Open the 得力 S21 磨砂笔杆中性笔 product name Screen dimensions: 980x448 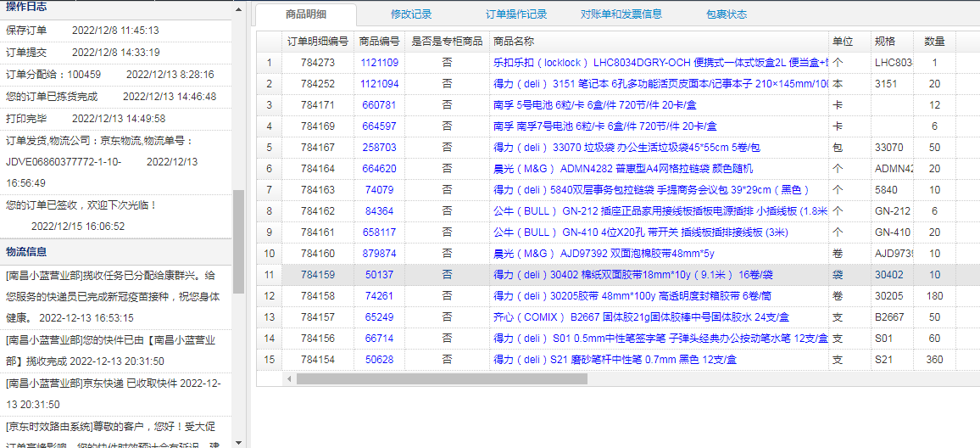click(x=615, y=360)
